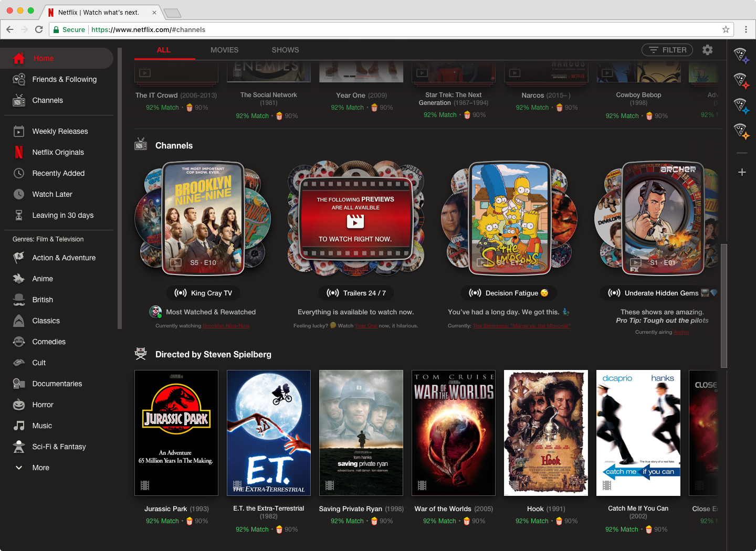Select Action & Adventure flag icon

(19, 258)
